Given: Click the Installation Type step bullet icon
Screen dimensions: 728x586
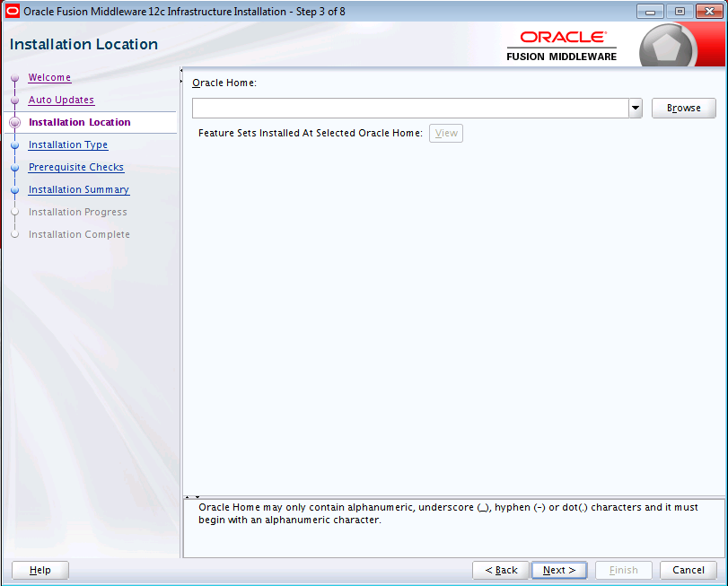Looking at the screenshot, I should click(15, 145).
